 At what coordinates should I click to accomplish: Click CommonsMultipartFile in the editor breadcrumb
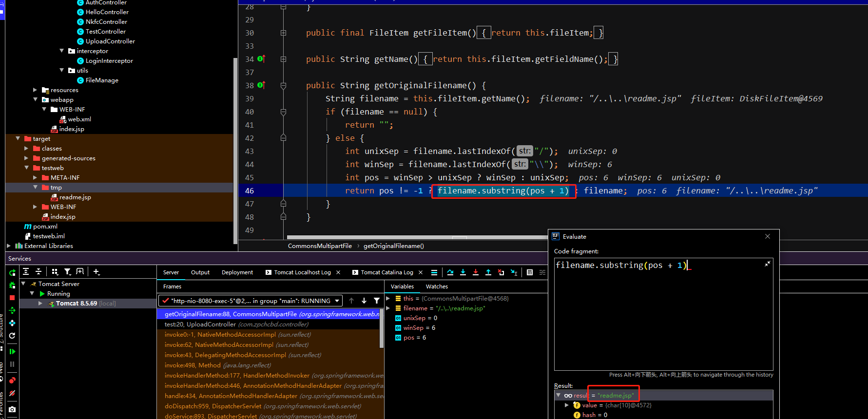(320, 246)
